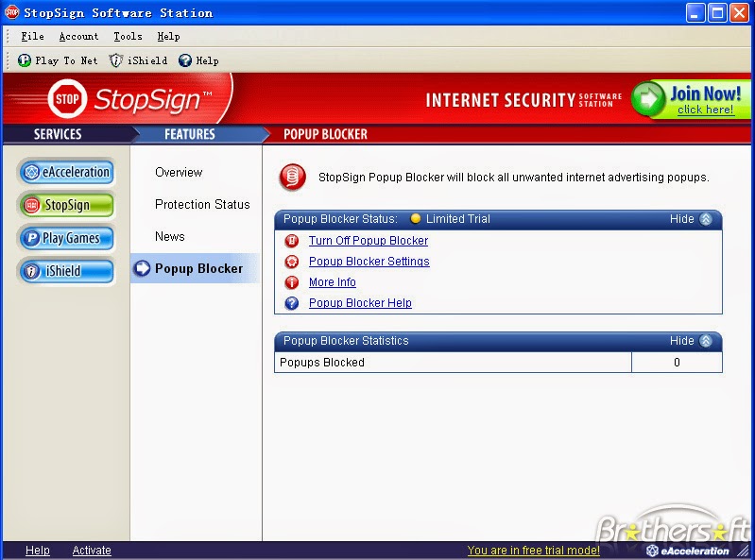Viewport: 755px width, 560px height.
Task: Minimize the StopSign Software Station window
Action: click(x=695, y=13)
